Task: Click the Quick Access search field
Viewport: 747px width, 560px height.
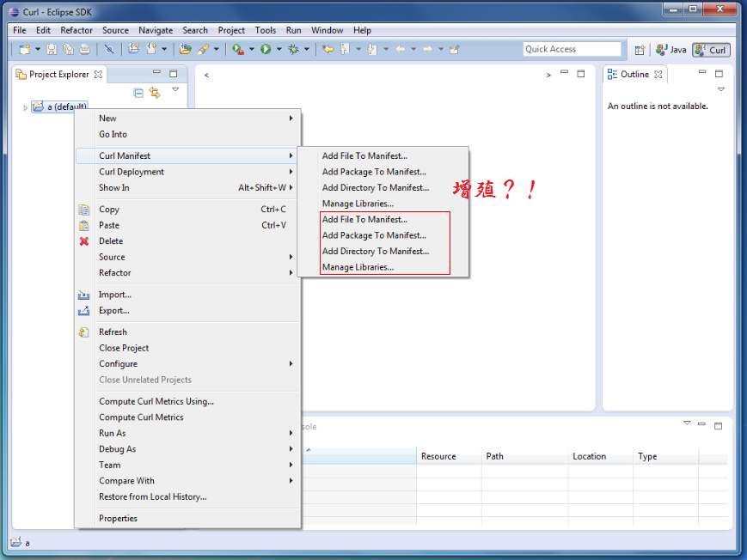Action: coord(572,50)
